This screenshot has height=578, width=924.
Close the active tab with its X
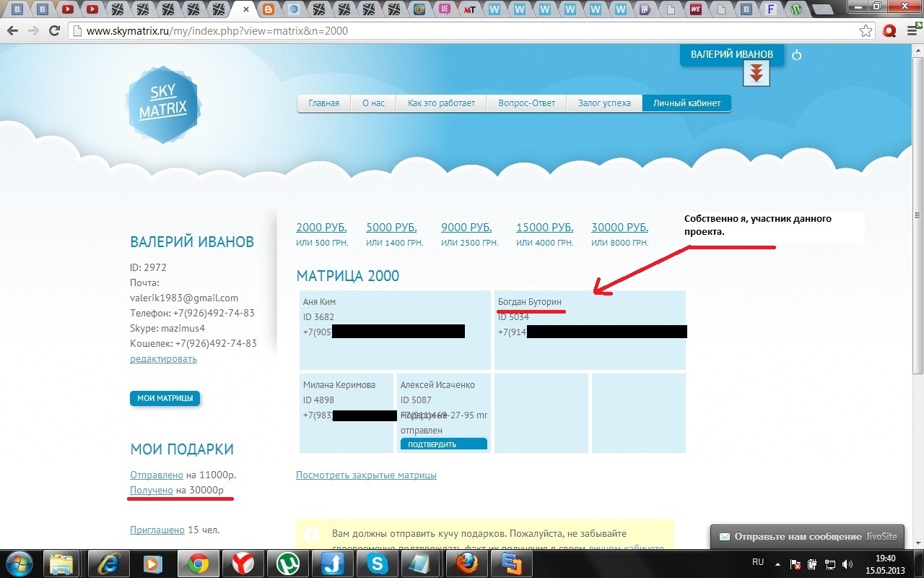(x=247, y=9)
